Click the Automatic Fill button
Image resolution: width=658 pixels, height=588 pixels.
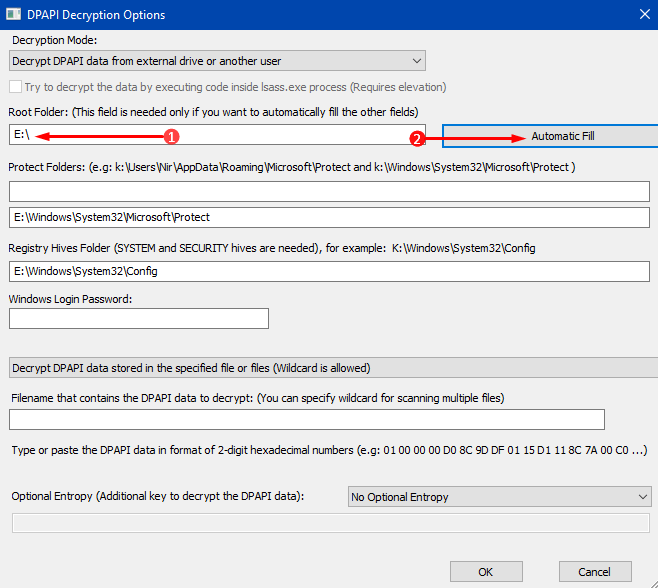click(551, 136)
